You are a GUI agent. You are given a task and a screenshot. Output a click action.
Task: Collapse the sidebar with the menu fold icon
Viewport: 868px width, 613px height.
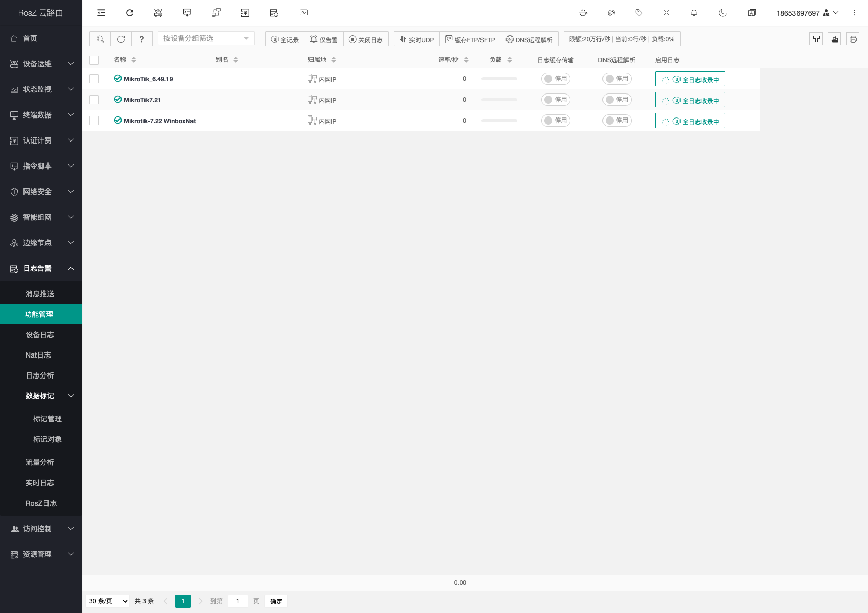click(x=101, y=13)
